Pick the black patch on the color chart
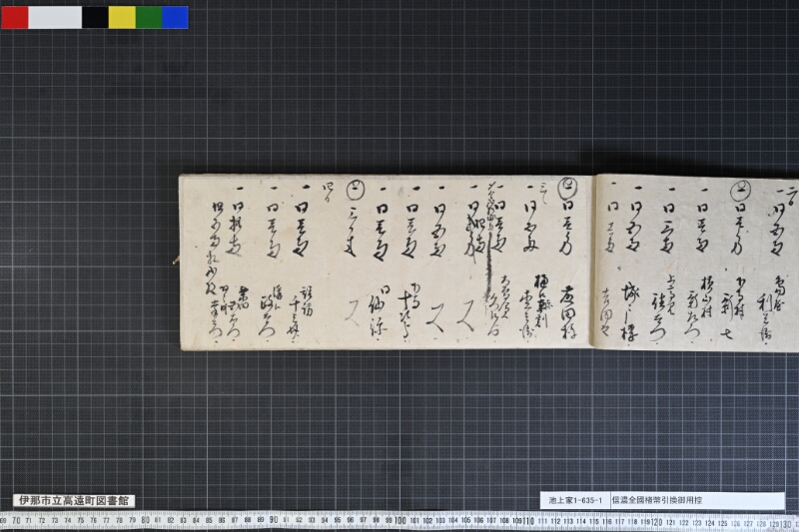799x532 pixels. (x=95, y=17)
